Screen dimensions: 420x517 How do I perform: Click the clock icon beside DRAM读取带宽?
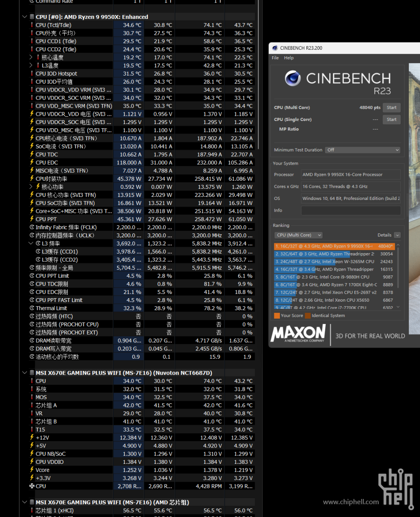click(32, 341)
